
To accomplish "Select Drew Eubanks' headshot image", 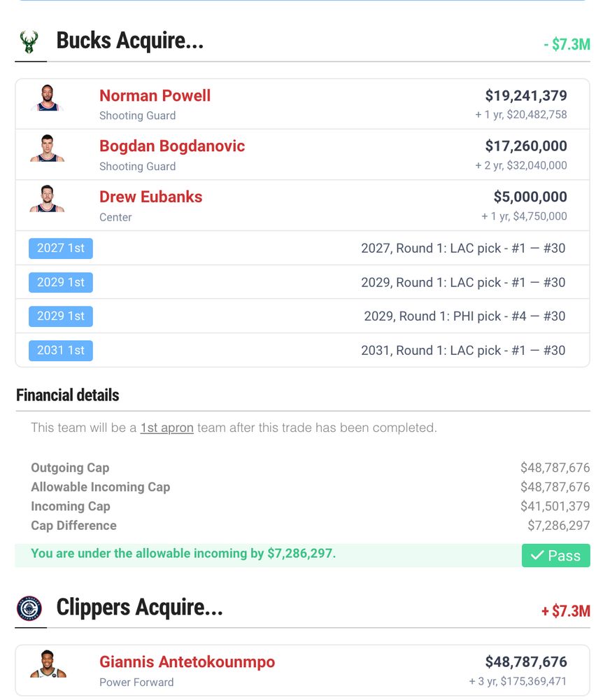I will [48, 199].
